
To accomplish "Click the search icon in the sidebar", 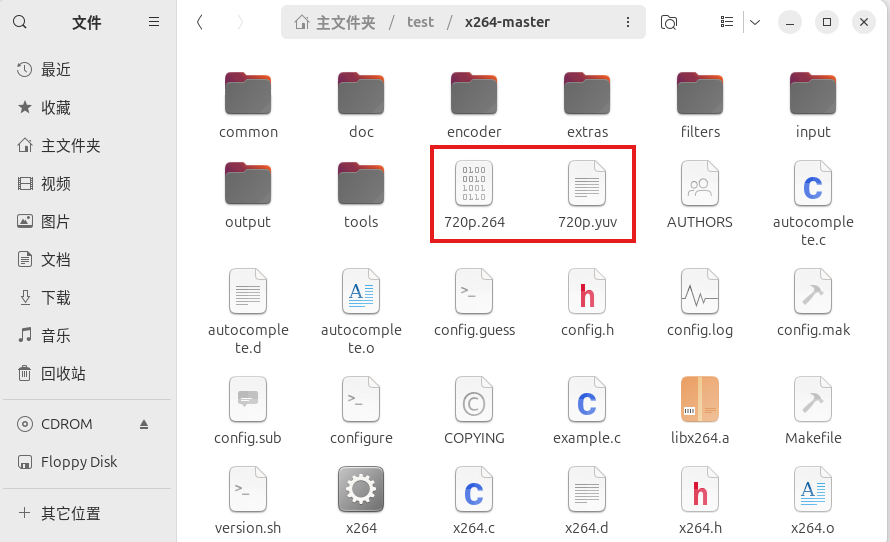I will 20,22.
